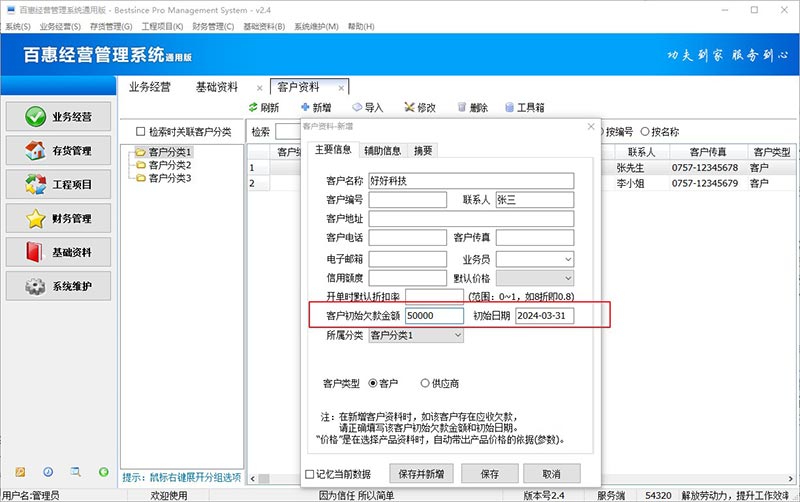Click fax cell 0757-12345679
The width and height of the screenshot is (800, 502).
point(708,183)
